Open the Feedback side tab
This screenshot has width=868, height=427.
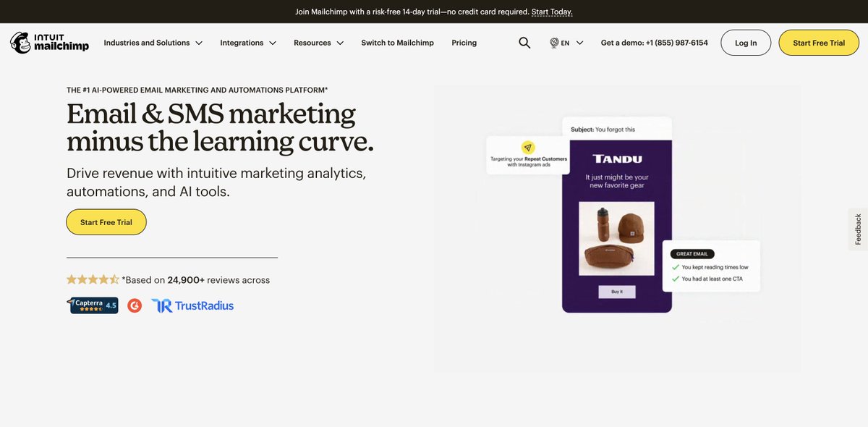pyautogui.click(x=858, y=229)
